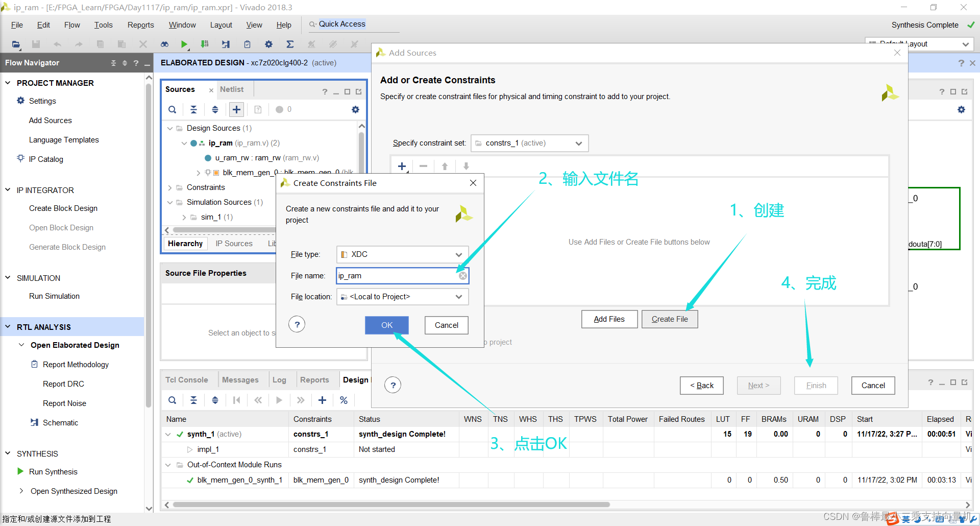Click Generate Bitstream icon in toolbar
980x526 pixels.
point(205,44)
